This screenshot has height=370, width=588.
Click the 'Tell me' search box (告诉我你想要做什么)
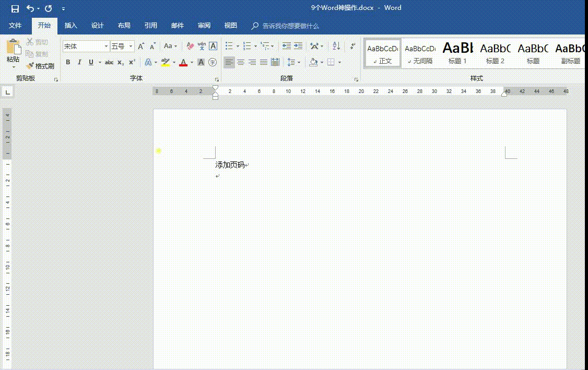(x=290, y=26)
